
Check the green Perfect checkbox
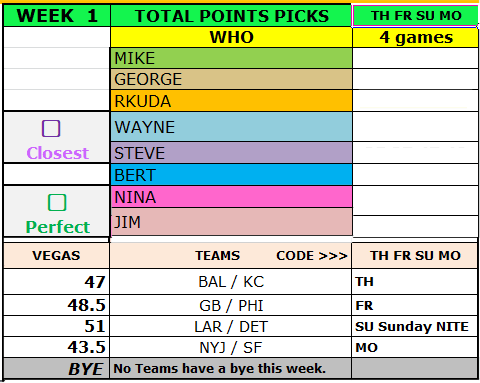57,202
